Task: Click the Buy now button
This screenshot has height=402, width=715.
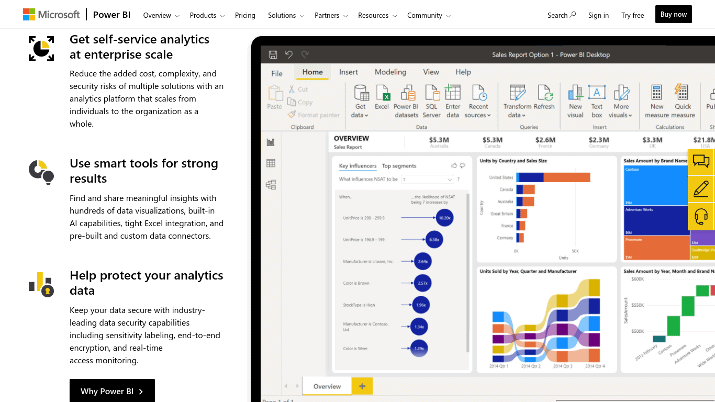Action: (x=674, y=14)
